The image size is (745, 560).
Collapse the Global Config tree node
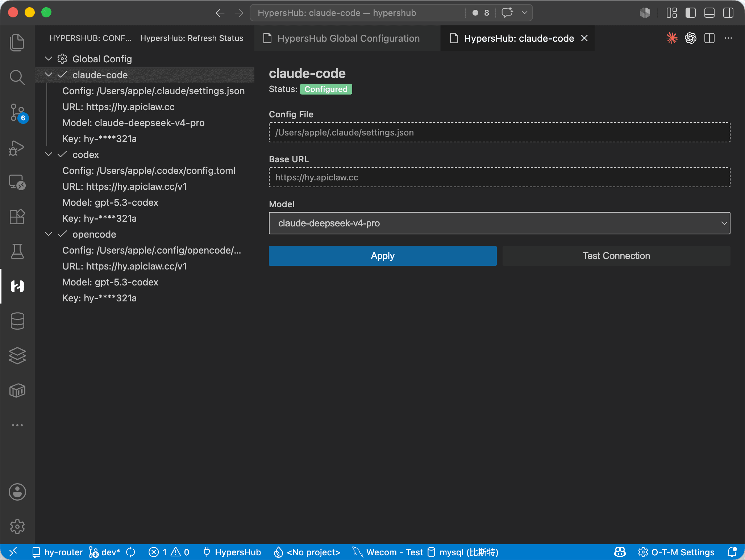49,59
